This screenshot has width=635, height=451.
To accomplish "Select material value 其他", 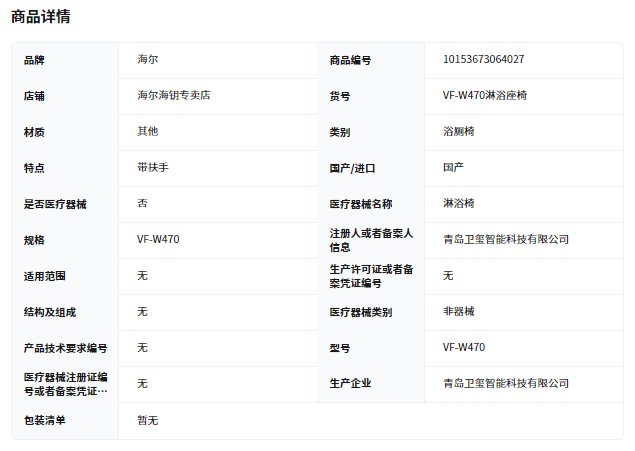I will (x=147, y=132).
